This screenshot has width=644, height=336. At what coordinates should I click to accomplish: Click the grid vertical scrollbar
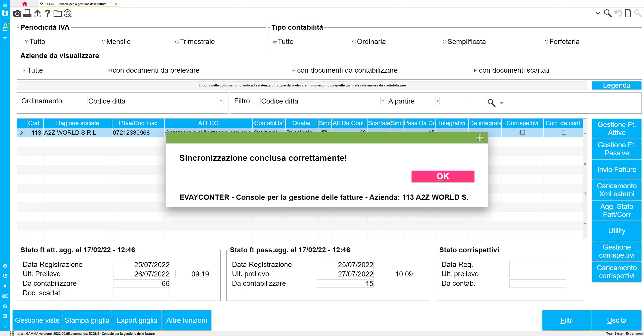(585, 178)
